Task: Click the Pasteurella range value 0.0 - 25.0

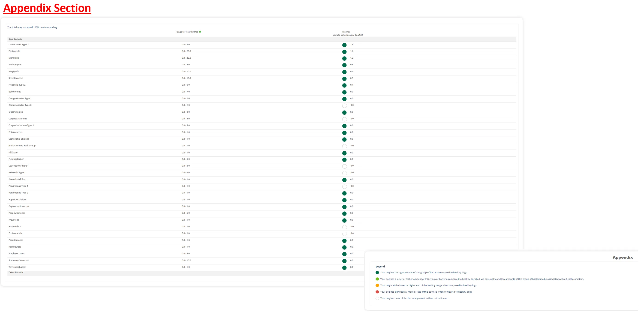Action: pos(186,51)
